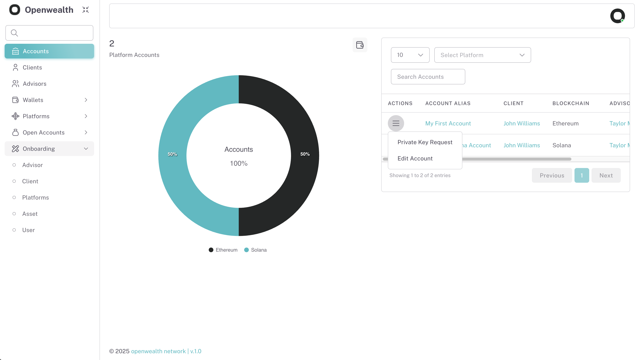Click the Accounts bank icon in sidebar
Screen dimensions: 644x360
(x=15, y=51)
